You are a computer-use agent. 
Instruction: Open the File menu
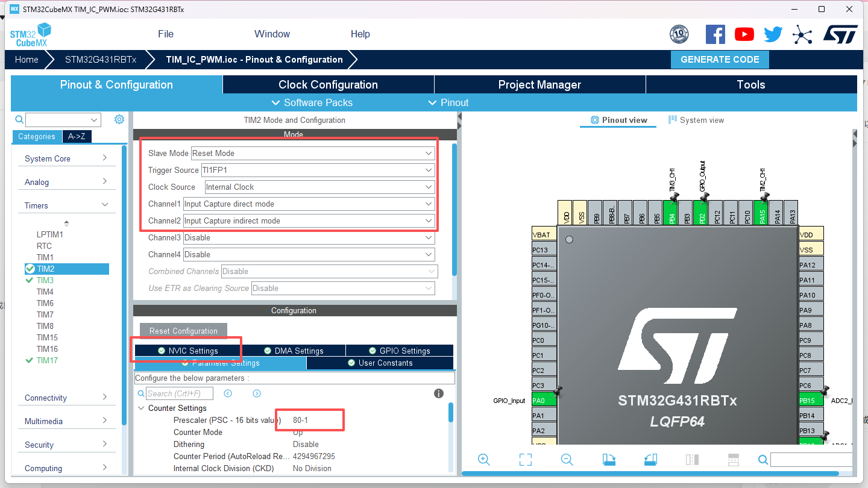[166, 34]
